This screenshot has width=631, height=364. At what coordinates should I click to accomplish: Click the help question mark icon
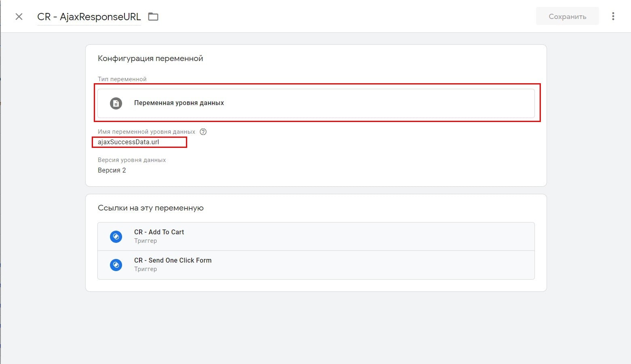203,132
